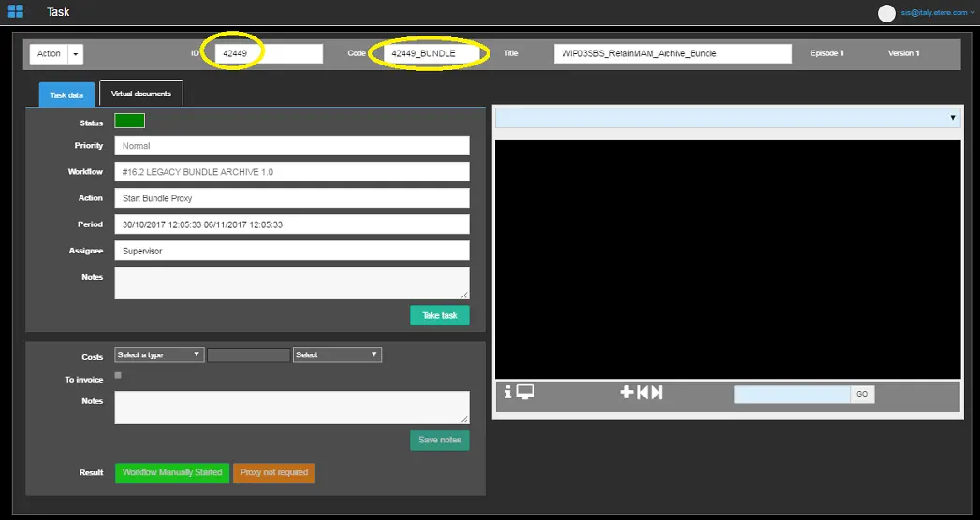Click the 'Proxy not required' result button

tap(274, 473)
